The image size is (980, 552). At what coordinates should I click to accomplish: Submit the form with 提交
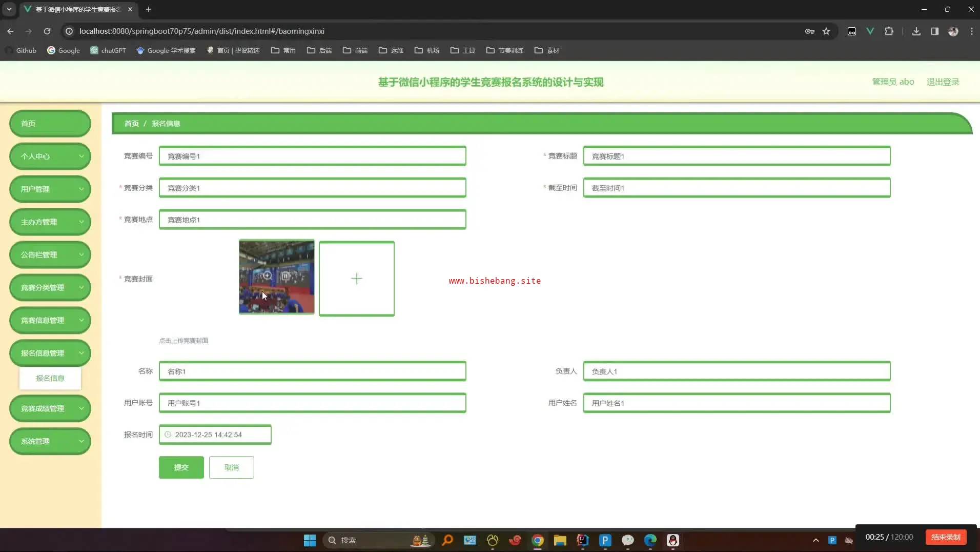pos(181,467)
